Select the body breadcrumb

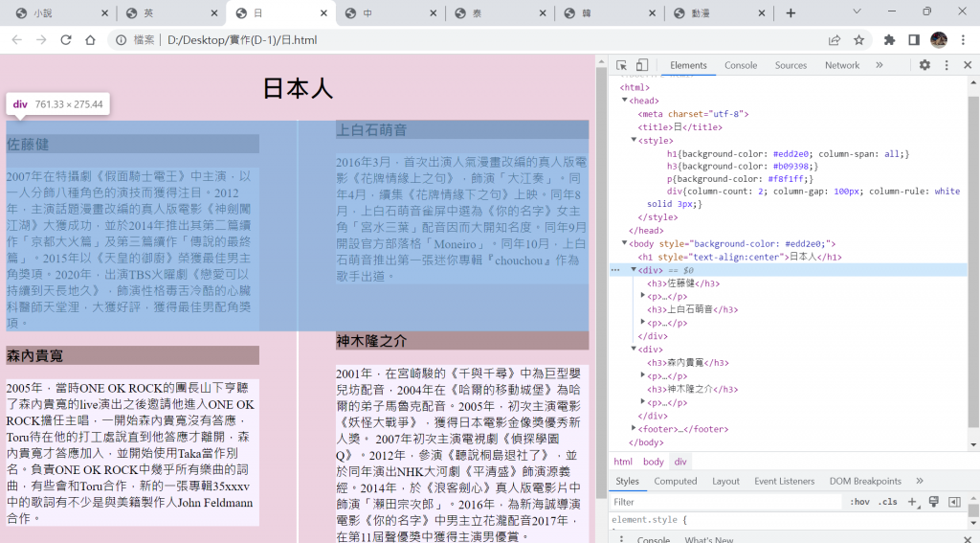(x=653, y=462)
